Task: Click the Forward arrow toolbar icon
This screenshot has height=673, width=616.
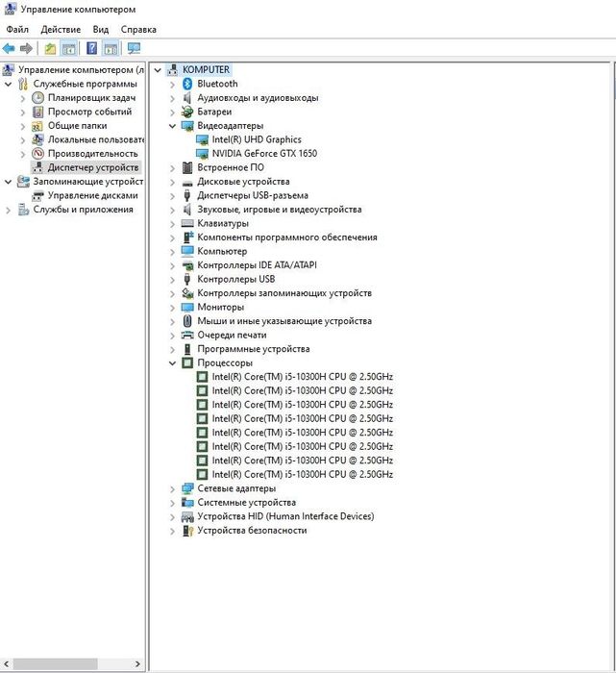Action: click(26, 48)
